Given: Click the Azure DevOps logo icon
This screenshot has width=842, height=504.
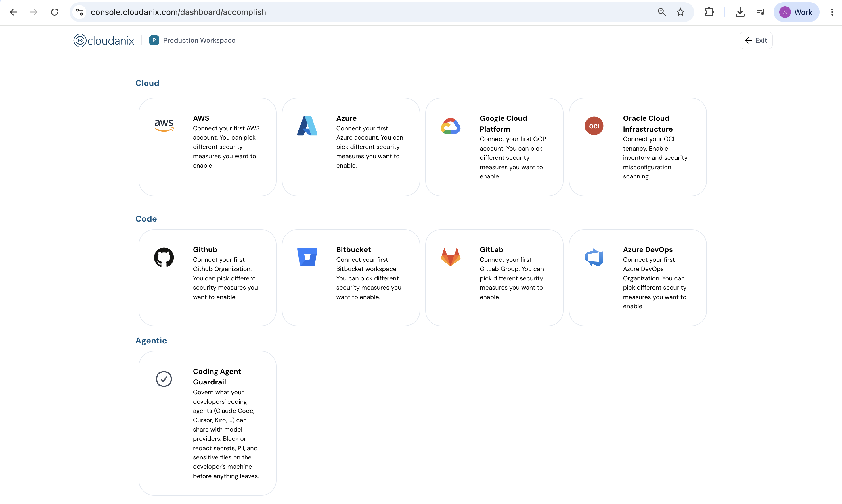Looking at the screenshot, I should [594, 257].
